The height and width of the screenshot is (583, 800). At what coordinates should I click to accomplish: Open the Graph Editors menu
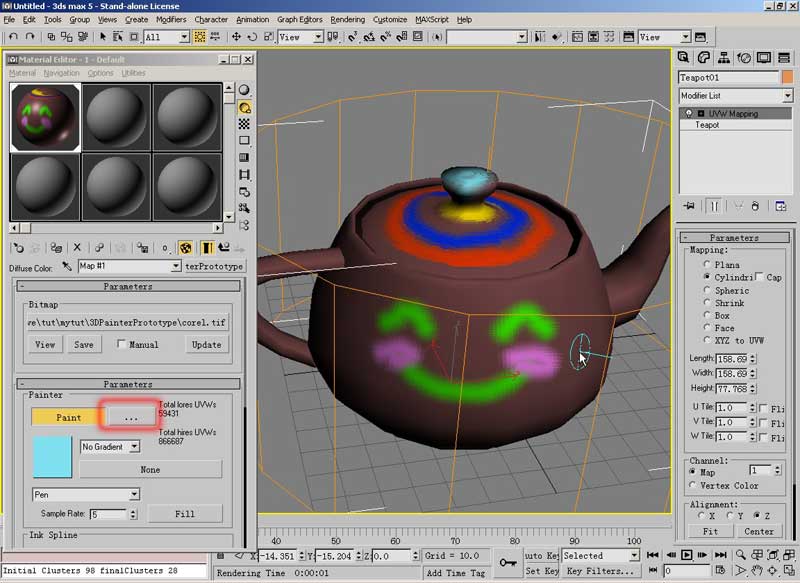tap(300, 19)
